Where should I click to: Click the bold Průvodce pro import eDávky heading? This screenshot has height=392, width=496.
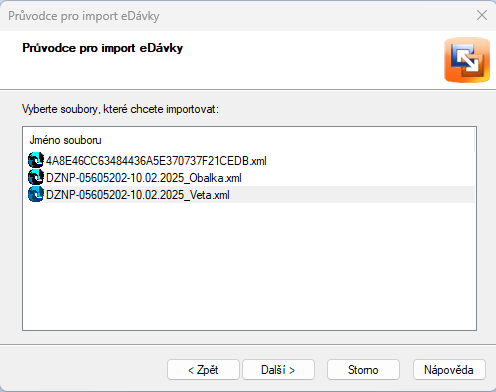[103, 48]
